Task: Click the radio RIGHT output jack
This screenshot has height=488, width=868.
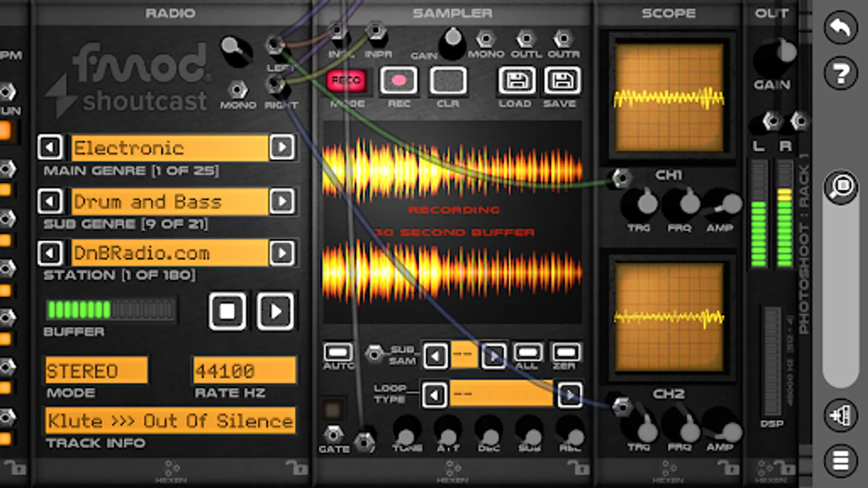Action: [275, 84]
